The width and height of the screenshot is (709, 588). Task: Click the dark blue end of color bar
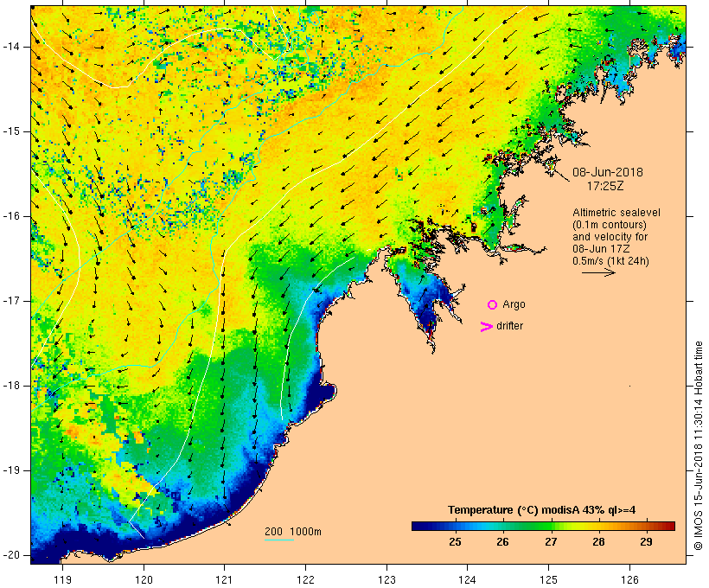[x=418, y=526]
